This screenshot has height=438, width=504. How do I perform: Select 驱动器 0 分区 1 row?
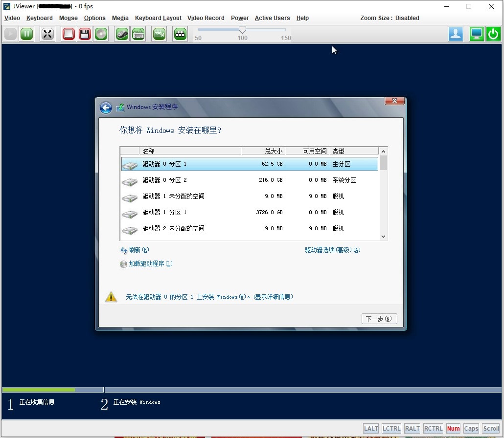(250, 164)
